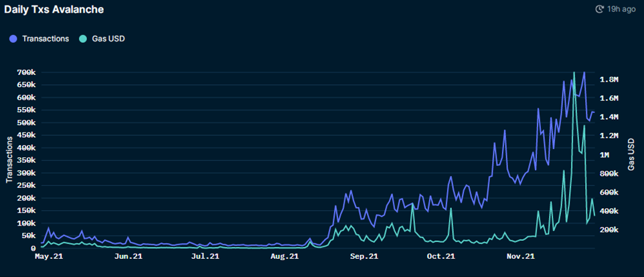Click the vertical Gas USD axis title

(631, 155)
